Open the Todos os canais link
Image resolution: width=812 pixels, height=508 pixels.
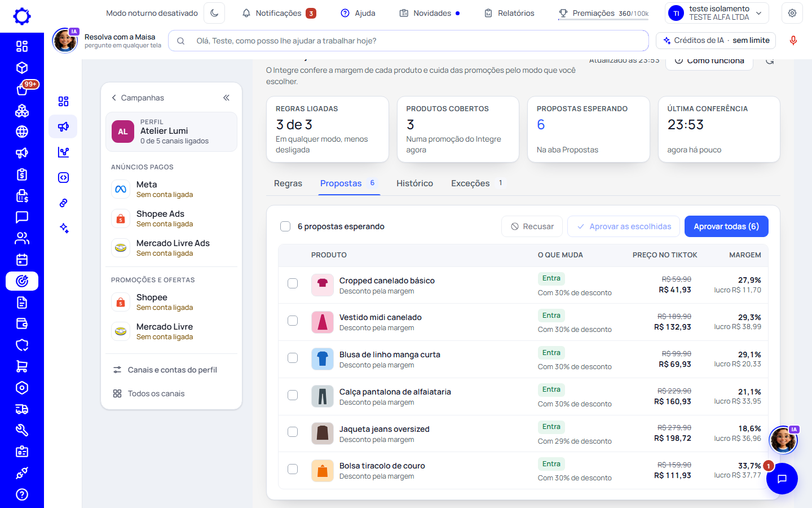pyautogui.click(x=171, y=393)
